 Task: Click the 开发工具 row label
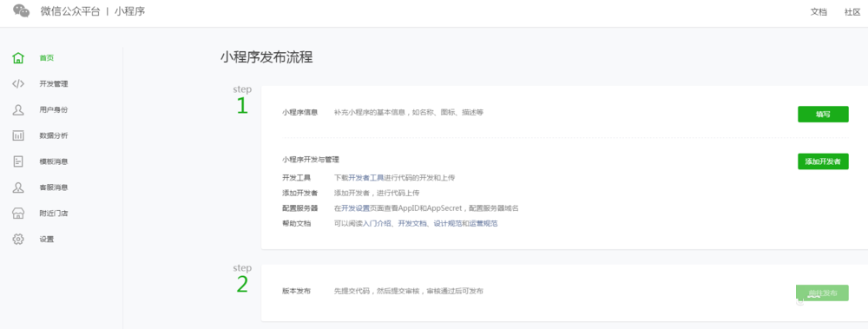click(x=297, y=178)
